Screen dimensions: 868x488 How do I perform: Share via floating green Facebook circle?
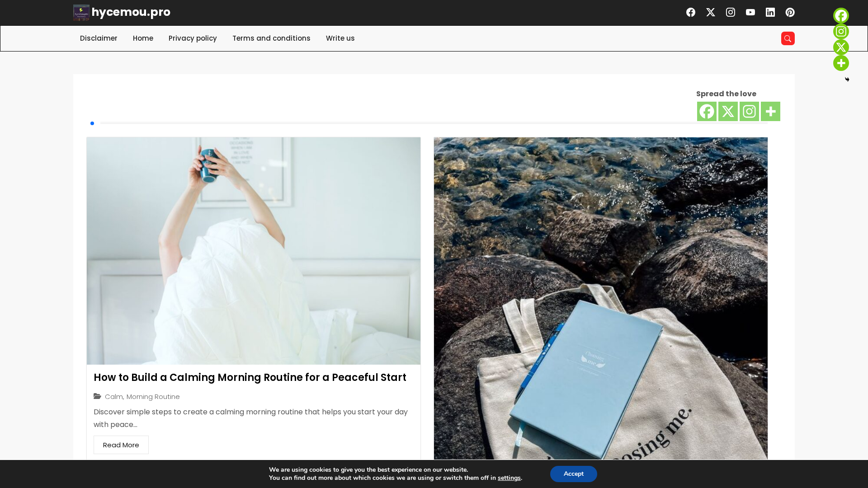(x=841, y=16)
